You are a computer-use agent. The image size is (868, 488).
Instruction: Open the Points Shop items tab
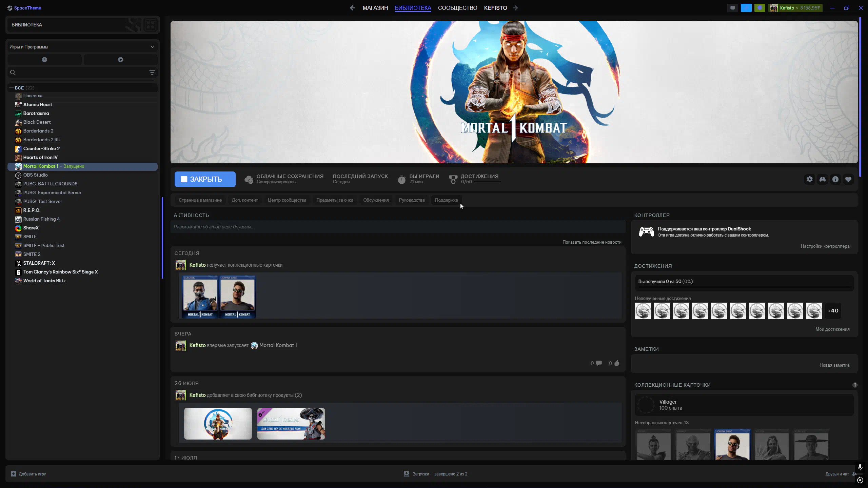point(335,200)
